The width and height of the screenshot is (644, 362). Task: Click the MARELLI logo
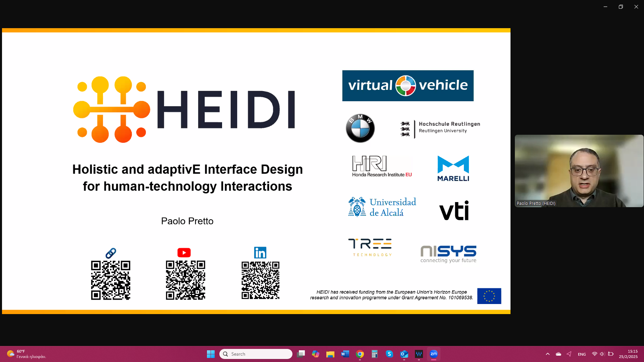[x=453, y=169]
